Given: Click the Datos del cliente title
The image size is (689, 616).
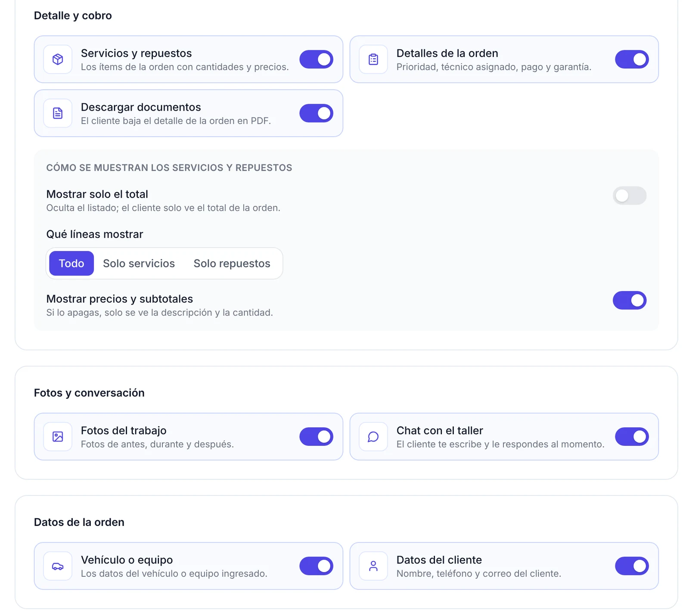Looking at the screenshot, I should point(439,560).
